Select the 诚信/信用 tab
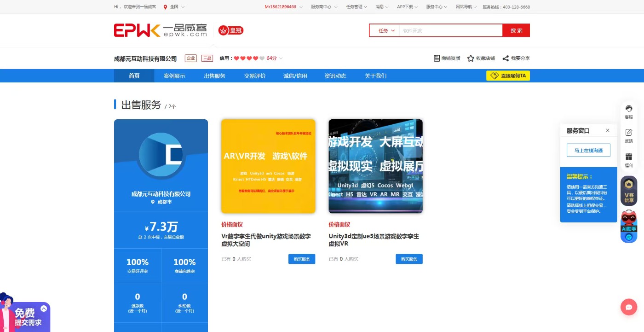The image size is (644, 332). [x=295, y=76]
